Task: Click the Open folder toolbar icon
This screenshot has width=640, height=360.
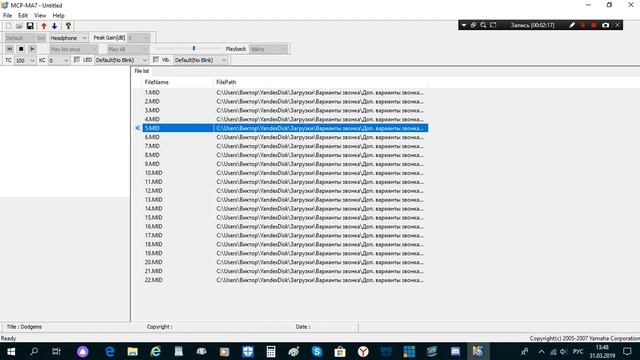Action: tap(19, 26)
